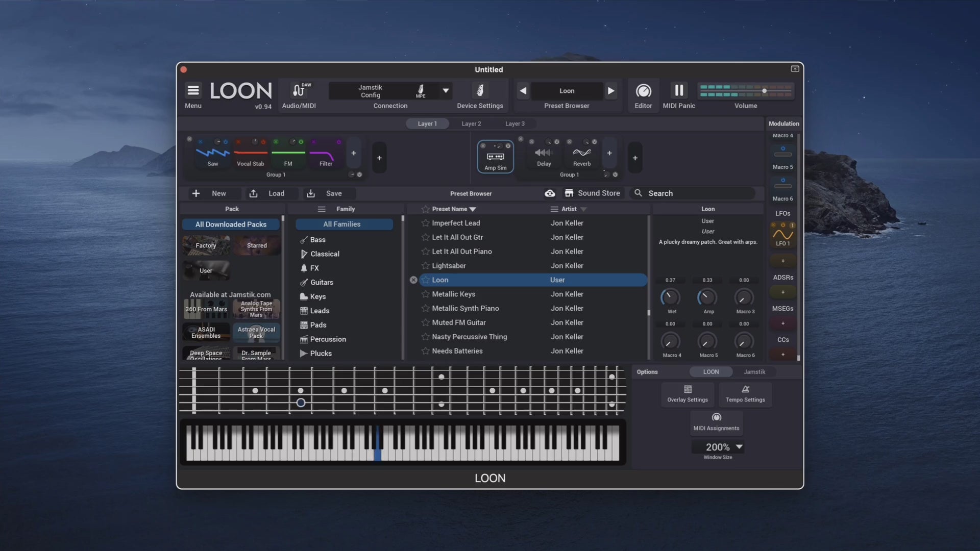
Task: Click the cloud download icon
Action: click(550, 193)
